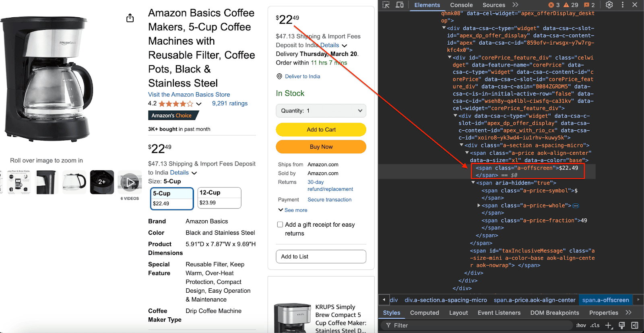
Task: Switch to the Console tab
Action: 461,5
